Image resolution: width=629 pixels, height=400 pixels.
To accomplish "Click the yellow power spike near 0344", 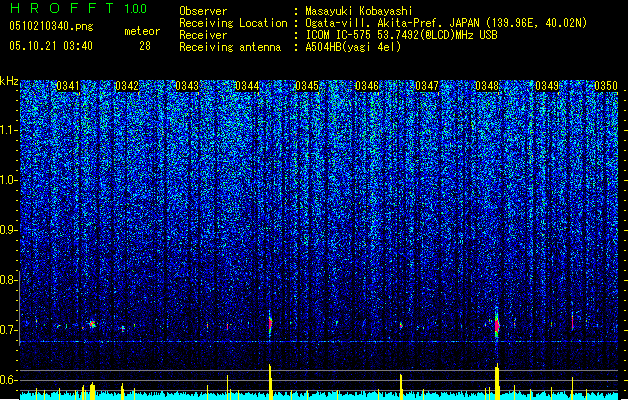I will click(x=270, y=382).
